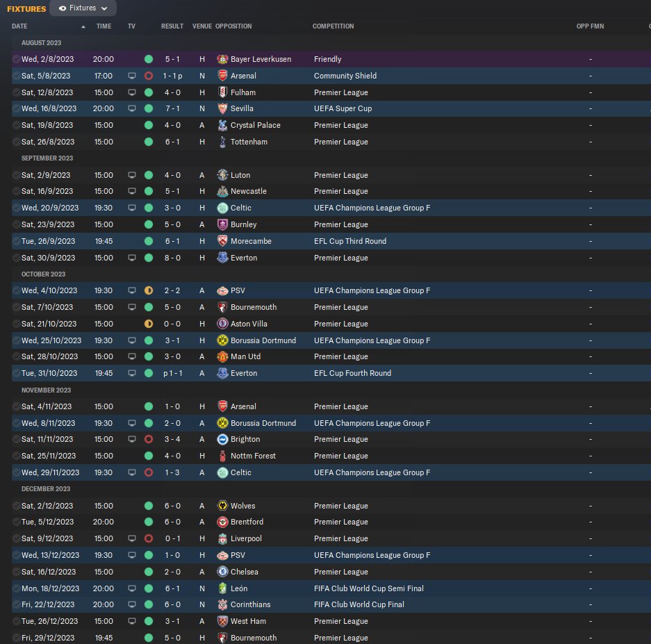
Task: Click the DECEMBER 2023 month header
Action: (x=46, y=488)
